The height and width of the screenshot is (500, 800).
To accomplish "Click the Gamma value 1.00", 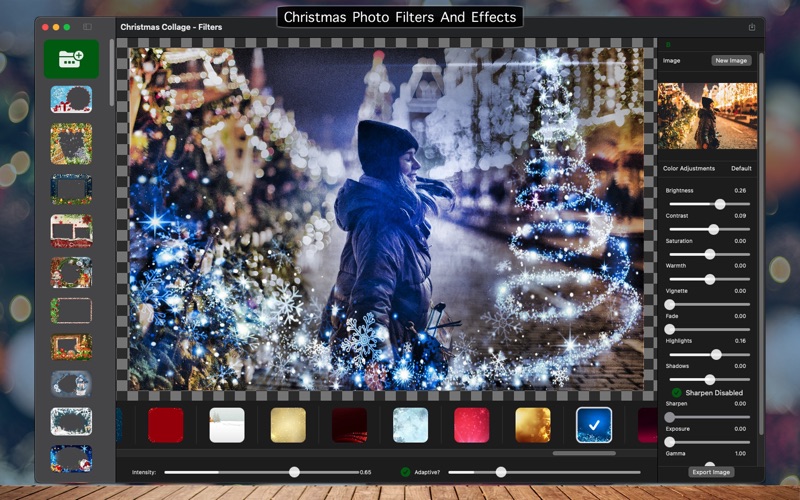I will click(x=740, y=454).
